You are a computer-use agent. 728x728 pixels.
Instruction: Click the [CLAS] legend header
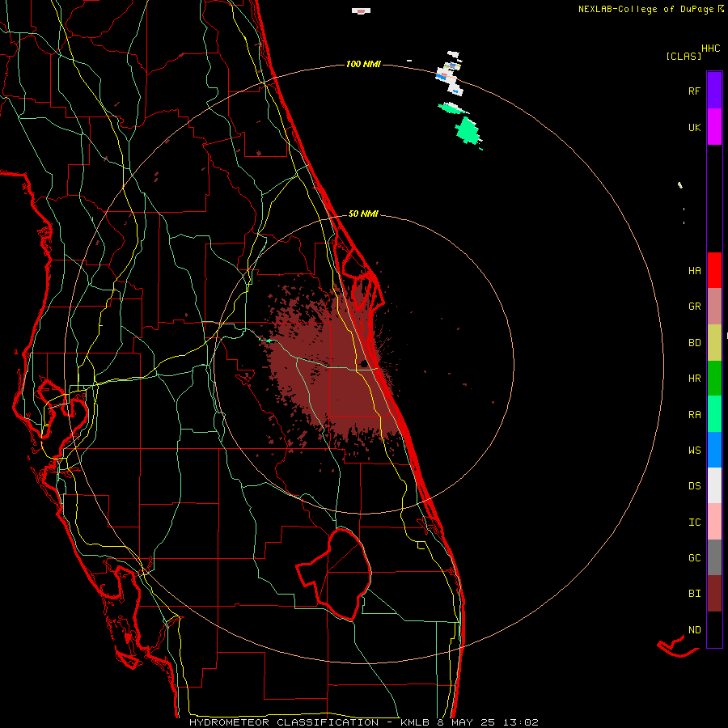684,56
